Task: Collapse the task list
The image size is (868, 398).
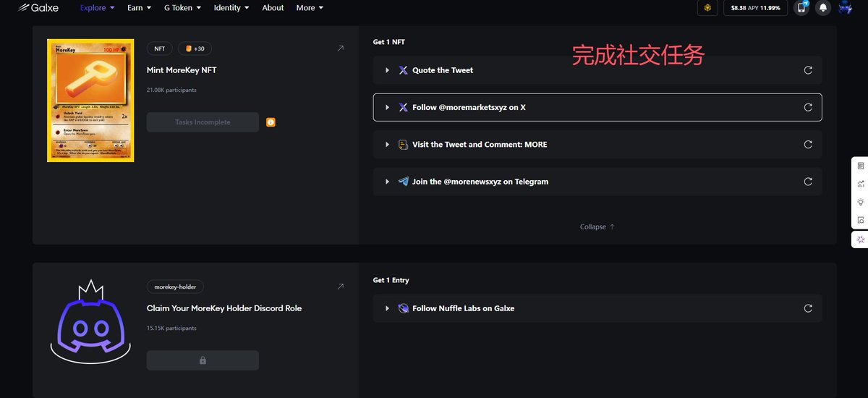Action: (x=597, y=226)
